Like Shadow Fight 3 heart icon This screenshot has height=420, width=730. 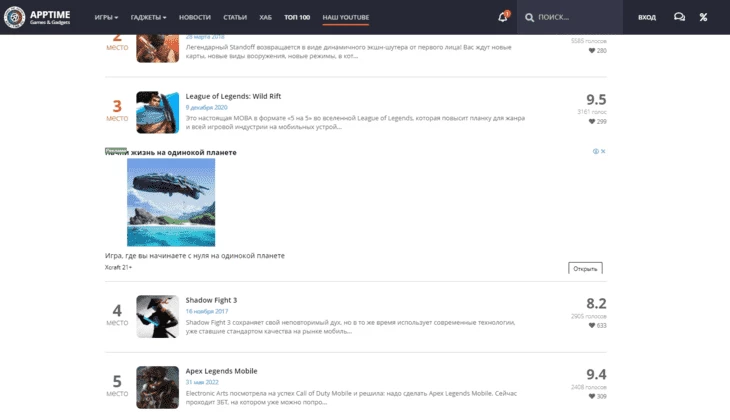(x=592, y=325)
